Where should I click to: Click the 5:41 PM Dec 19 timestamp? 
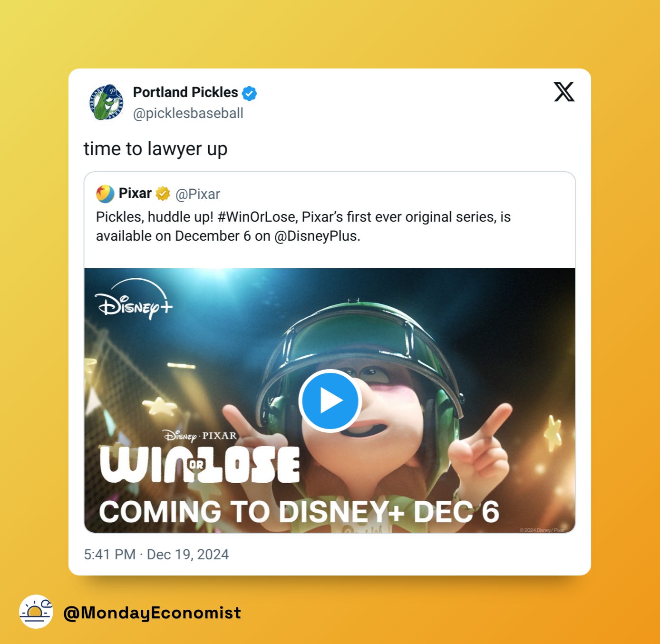tap(156, 555)
